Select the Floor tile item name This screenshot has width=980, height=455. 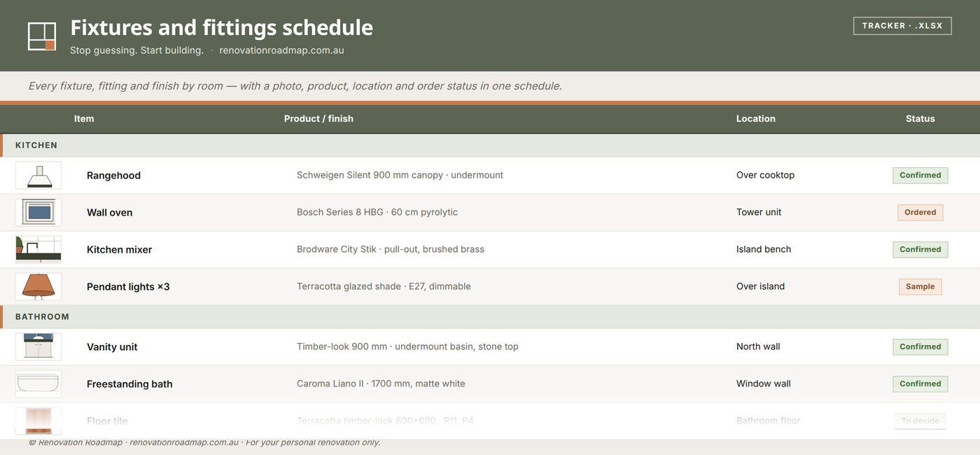coord(107,421)
